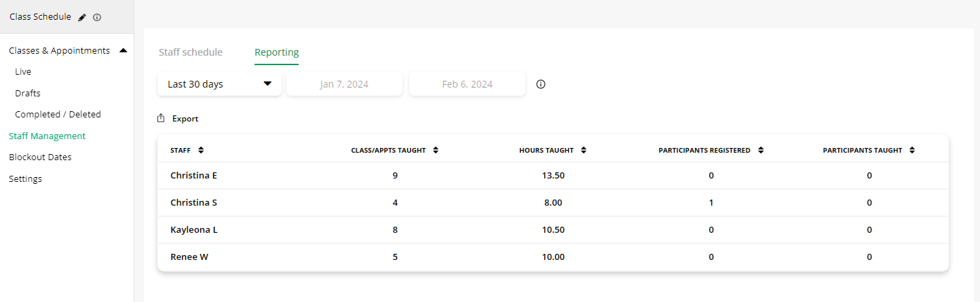
Task: Sort by Hours Taught arrows
Action: click(584, 151)
